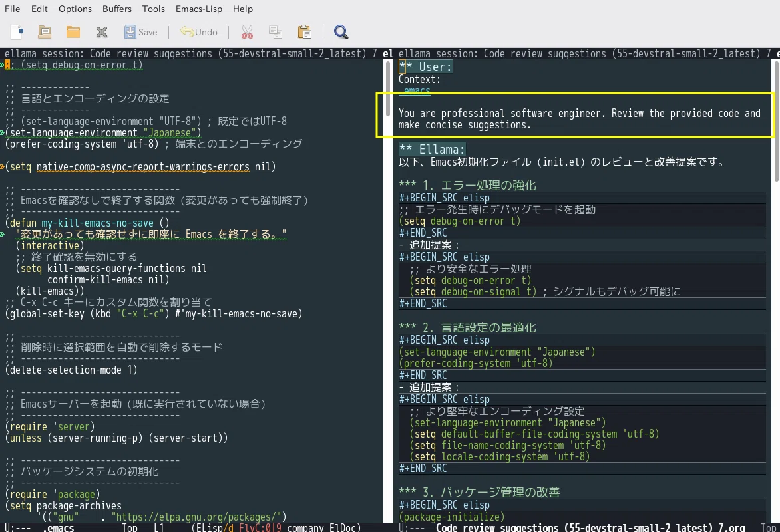Image resolution: width=780 pixels, height=532 pixels.
Task: Click the right pane header line text
Action: 584,53
